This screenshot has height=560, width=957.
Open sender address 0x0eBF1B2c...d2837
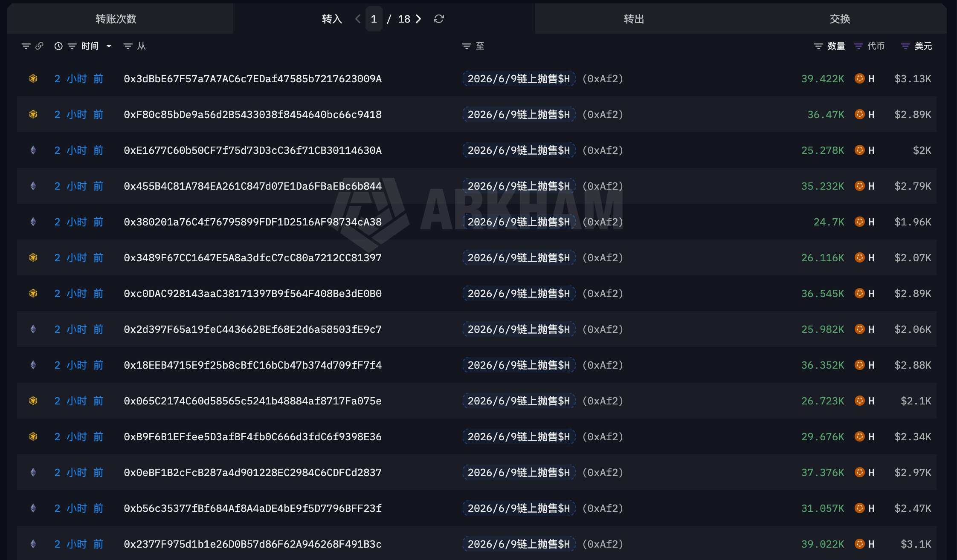click(252, 472)
